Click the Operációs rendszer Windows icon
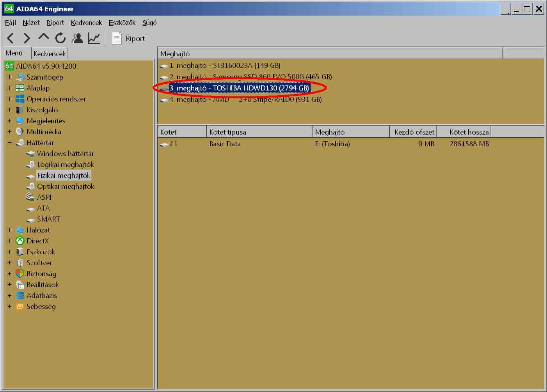Screen dimensions: 547x392 click(x=20, y=99)
